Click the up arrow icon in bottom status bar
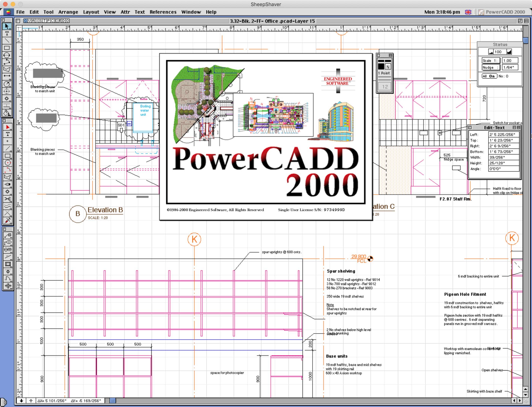532x407 pixels. [31, 401]
